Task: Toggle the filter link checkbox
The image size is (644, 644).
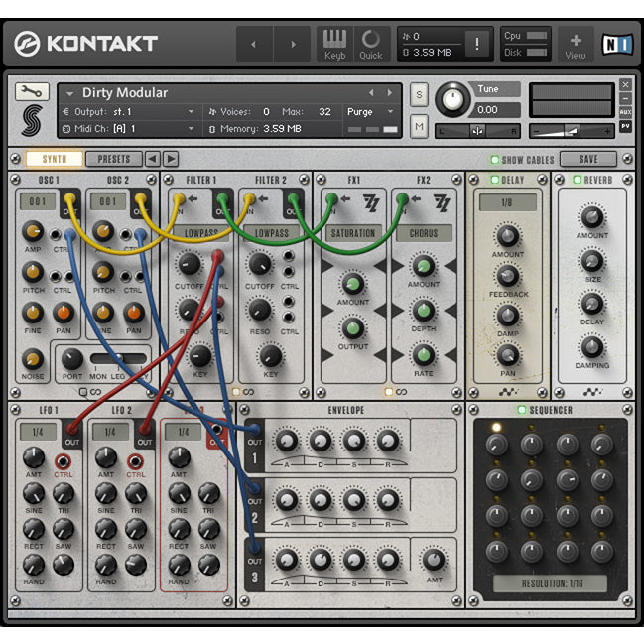Action: [236, 392]
